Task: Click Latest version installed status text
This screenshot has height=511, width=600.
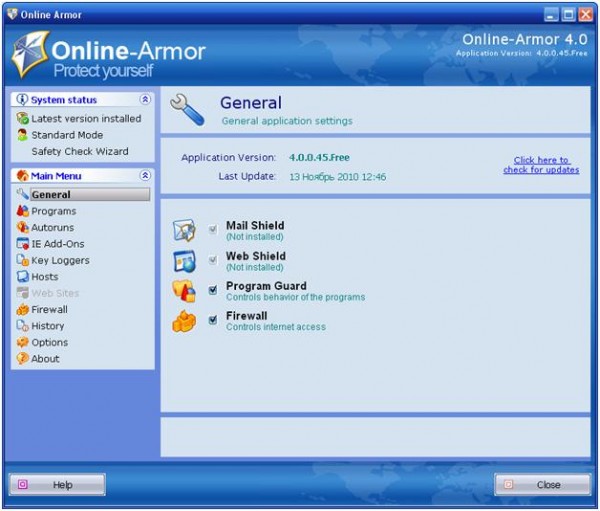Action: coord(86,119)
